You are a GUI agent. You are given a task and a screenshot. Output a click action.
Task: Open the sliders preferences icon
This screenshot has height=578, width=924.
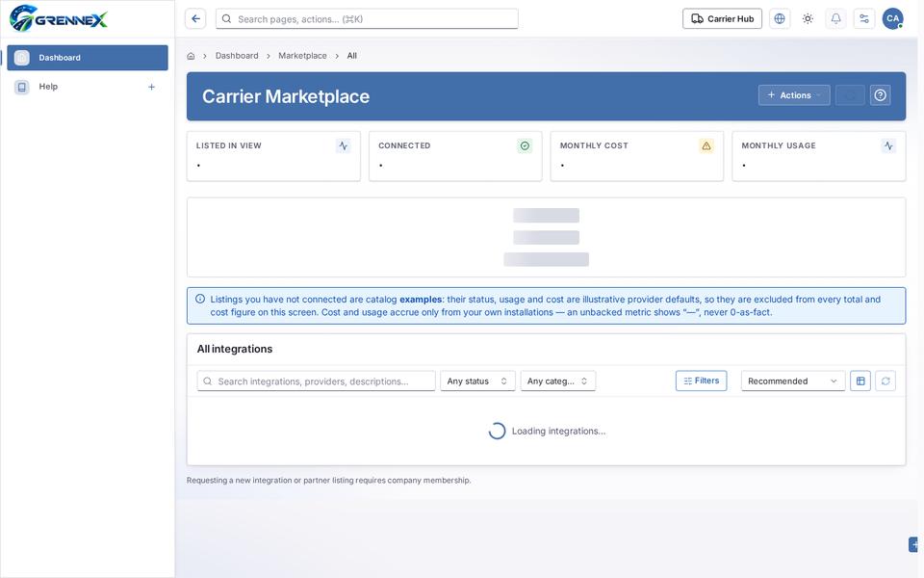point(864,19)
